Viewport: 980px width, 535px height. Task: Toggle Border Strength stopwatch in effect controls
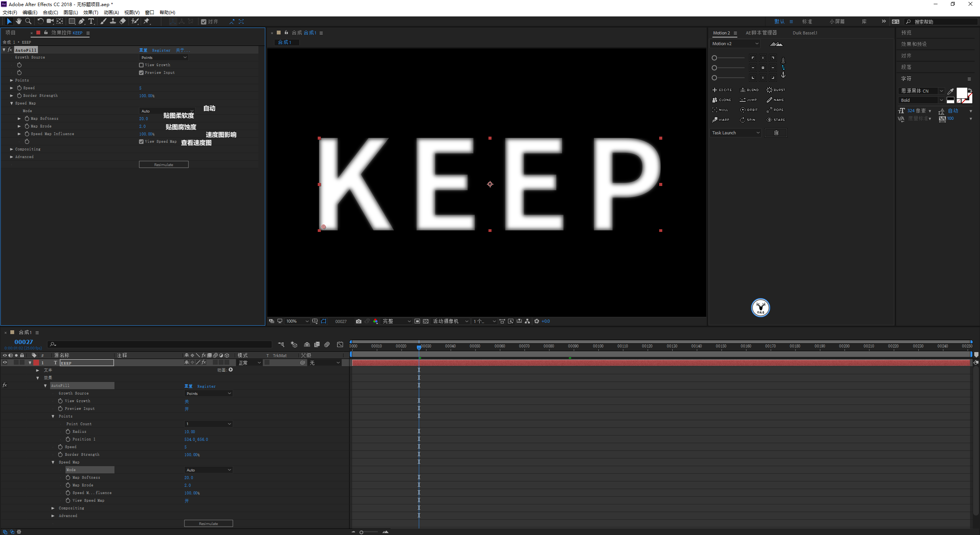tap(19, 96)
